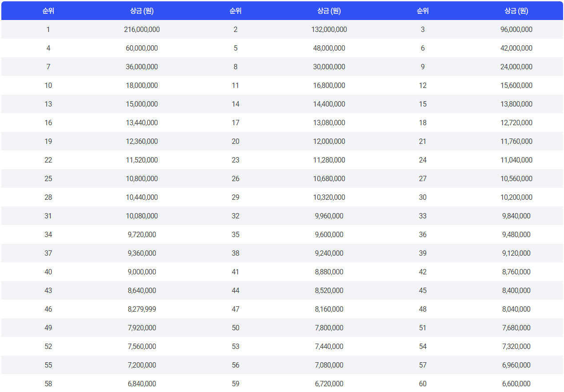Click the 7,200,000 value

click(142, 365)
